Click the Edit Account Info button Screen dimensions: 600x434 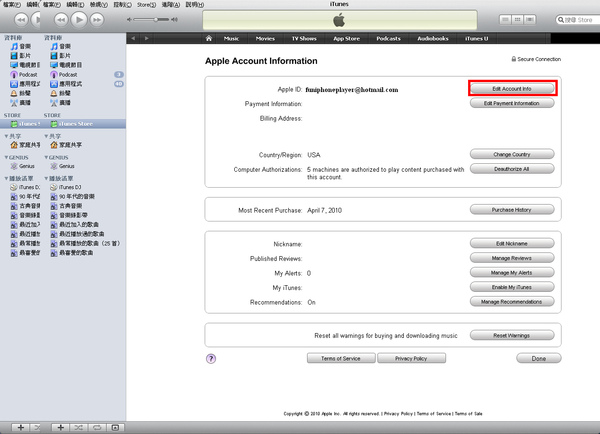click(512, 89)
